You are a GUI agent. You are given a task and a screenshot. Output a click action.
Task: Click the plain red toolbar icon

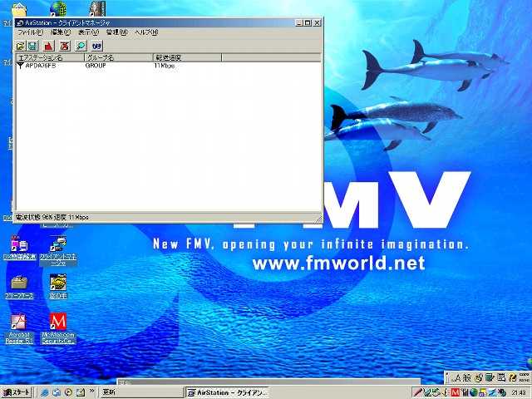[x=48, y=46]
